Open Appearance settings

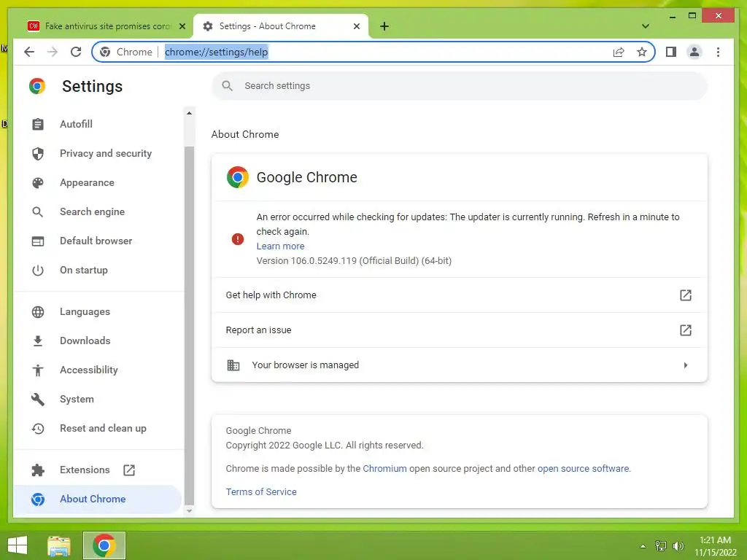tap(98, 182)
